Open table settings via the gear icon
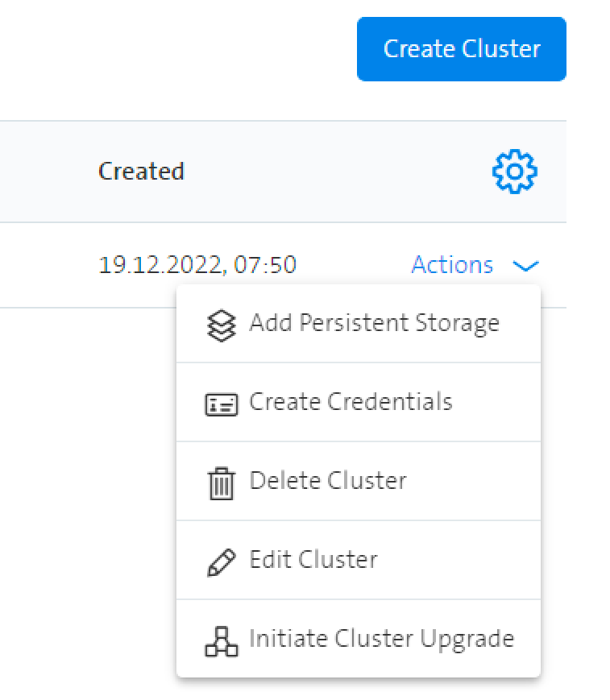 514,172
